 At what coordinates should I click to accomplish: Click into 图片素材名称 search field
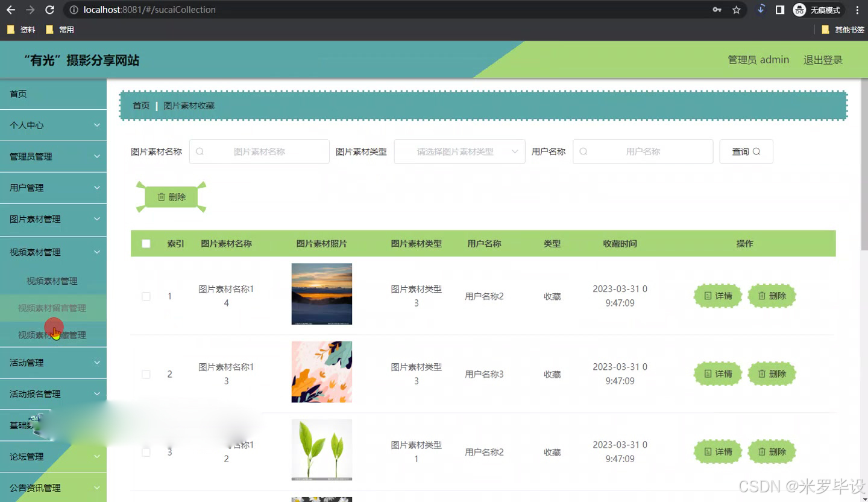pyautogui.click(x=259, y=151)
